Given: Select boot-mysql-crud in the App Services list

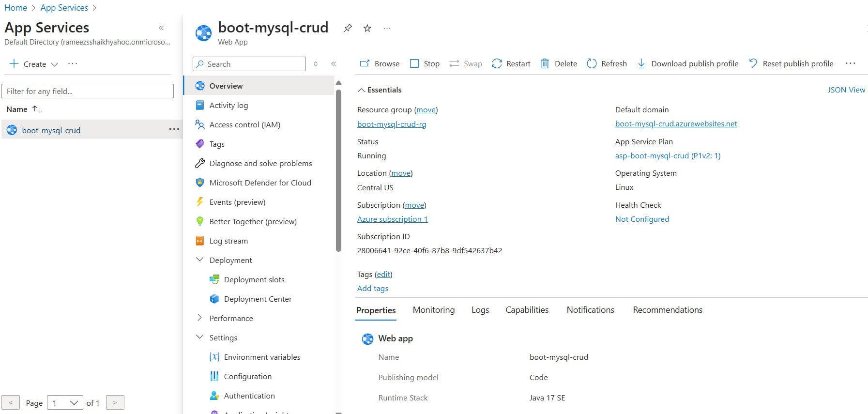Looking at the screenshot, I should click(51, 130).
